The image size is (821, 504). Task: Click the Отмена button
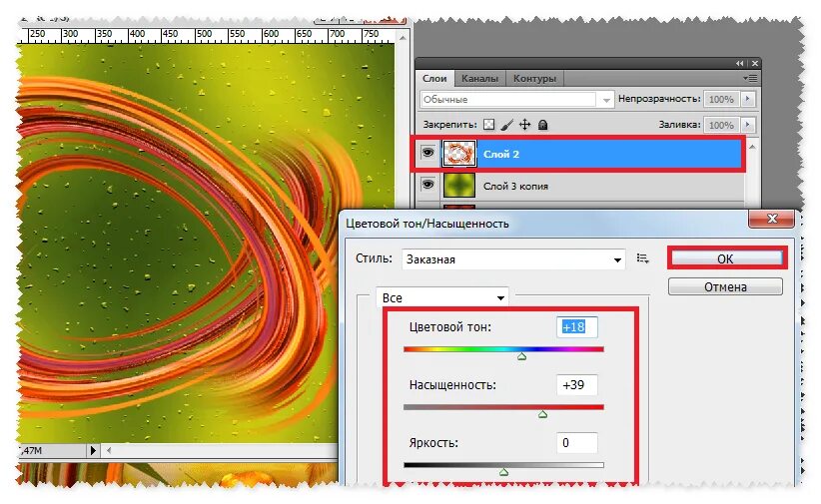pyautogui.click(x=725, y=286)
